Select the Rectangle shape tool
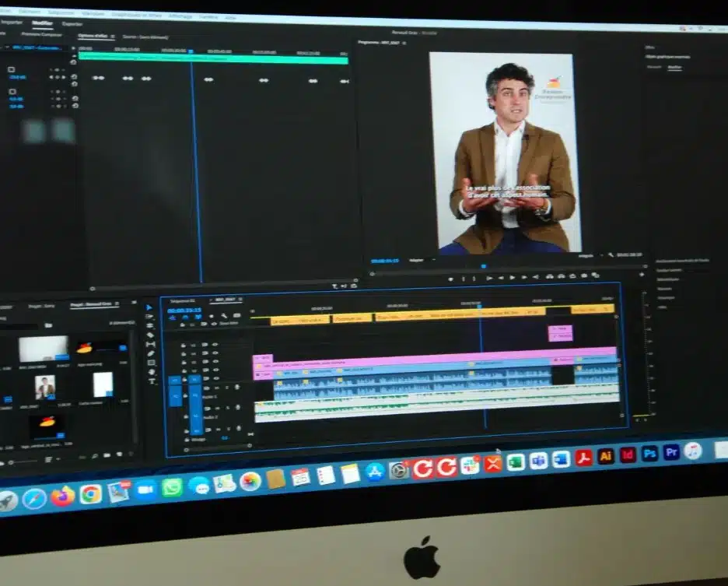Image resolution: width=728 pixels, height=586 pixels. 151,363
